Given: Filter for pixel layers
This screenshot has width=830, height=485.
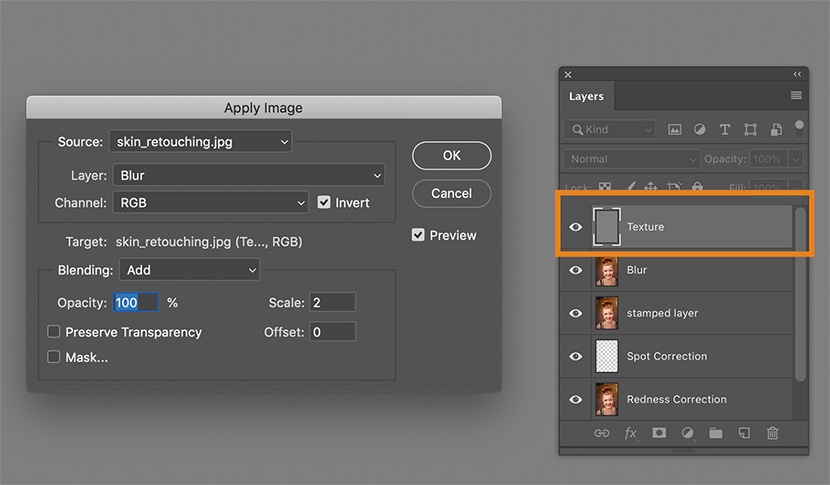Looking at the screenshot, I should click(675, 130).
